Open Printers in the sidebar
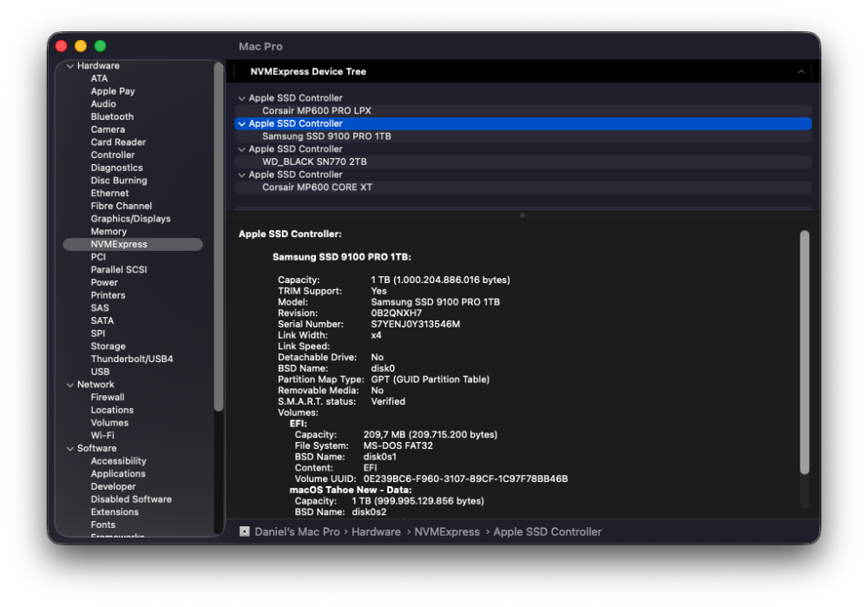Image resolution: width=868 pixels, height=607 pixels. pos(108,295)
